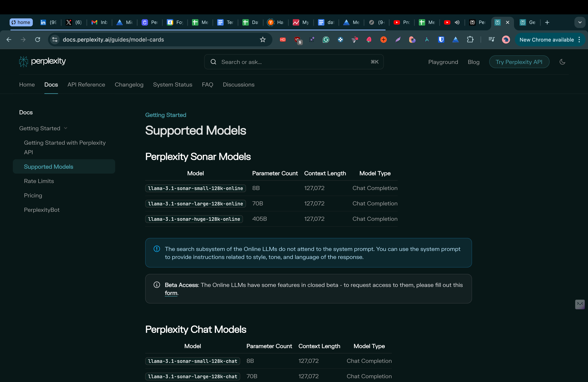Focus the Search or ask field
The width and height of the screenshot is (588, 382).
click(294, 62)
